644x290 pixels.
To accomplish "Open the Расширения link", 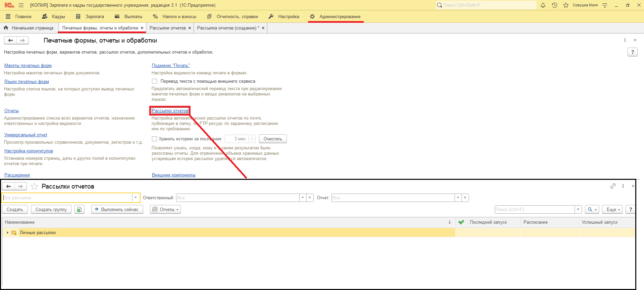I will 17,175.
